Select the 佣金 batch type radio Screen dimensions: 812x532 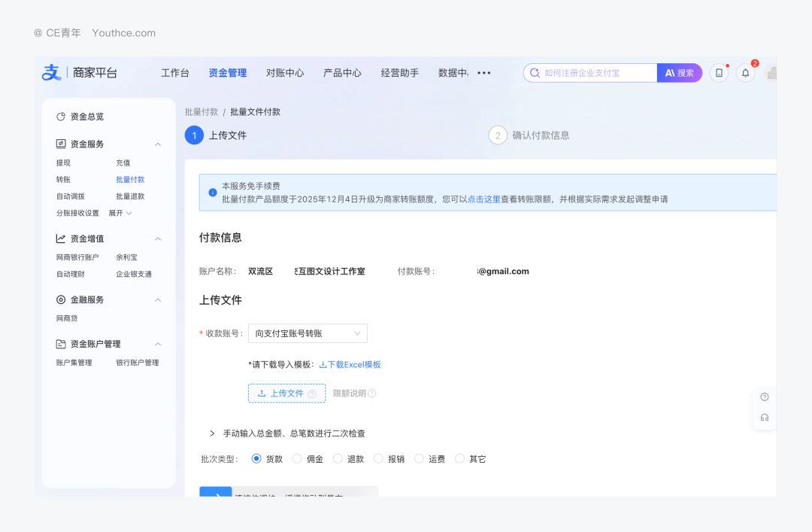[297, 459]
